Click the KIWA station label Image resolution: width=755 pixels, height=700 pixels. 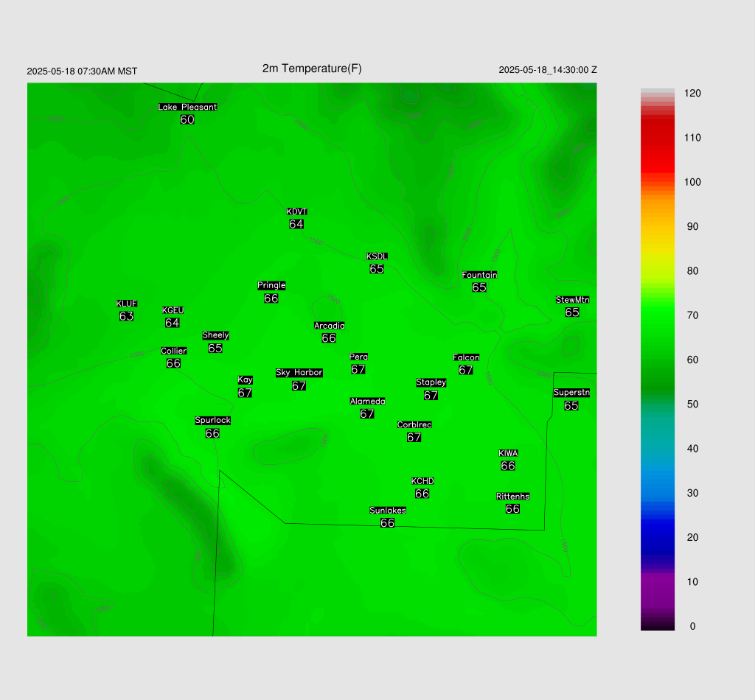508,453
